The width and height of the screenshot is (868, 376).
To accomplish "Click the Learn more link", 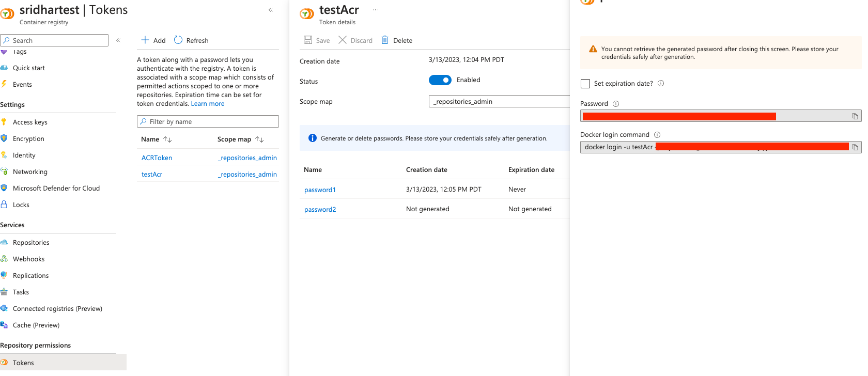I will [x=208, y=104].
